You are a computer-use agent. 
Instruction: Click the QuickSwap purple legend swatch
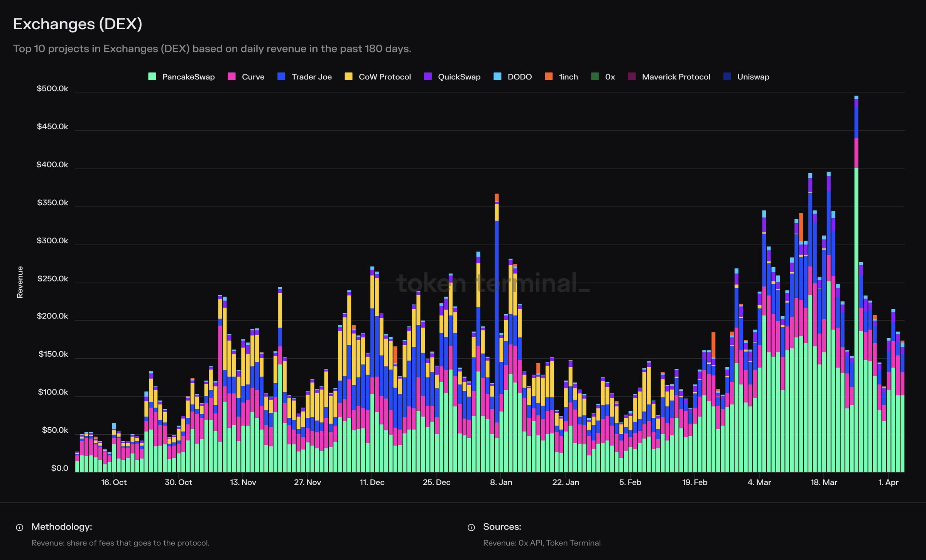pos(428,76)
